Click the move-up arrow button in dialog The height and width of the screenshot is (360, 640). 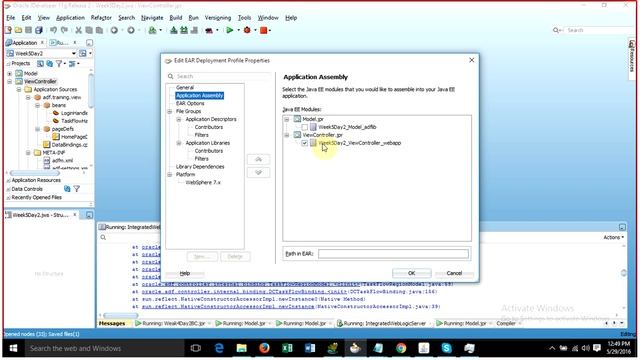pyautogui.click(x=258, y=159)
